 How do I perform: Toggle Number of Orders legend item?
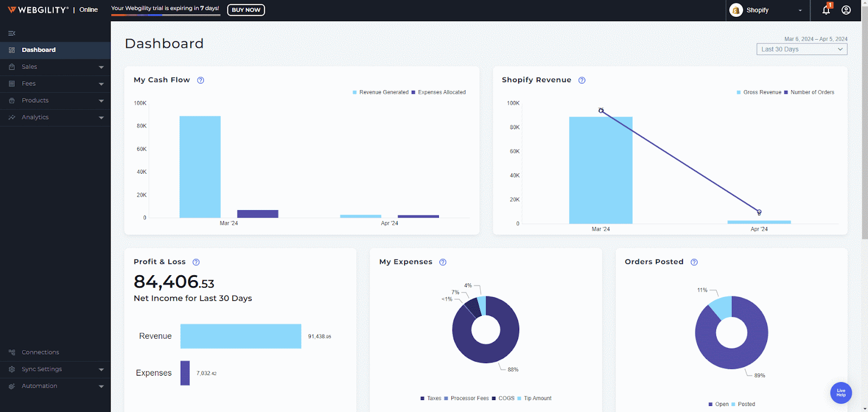[x=812, y=92]
